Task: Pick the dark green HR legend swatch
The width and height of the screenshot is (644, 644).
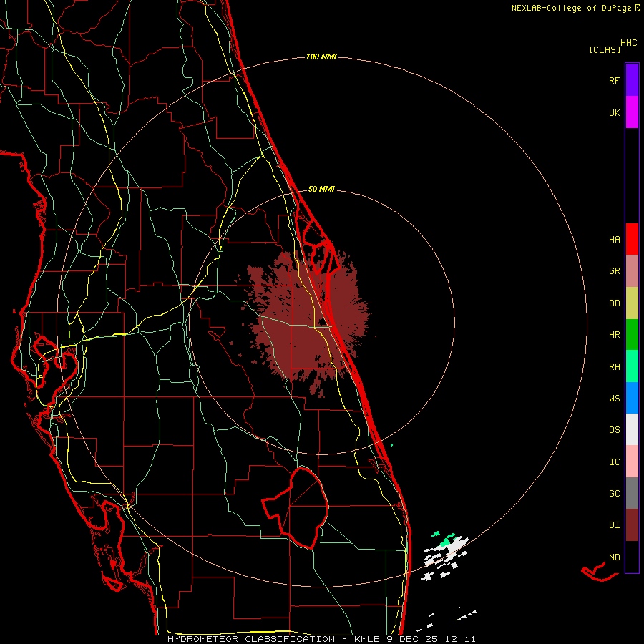Action: point(632,335)
